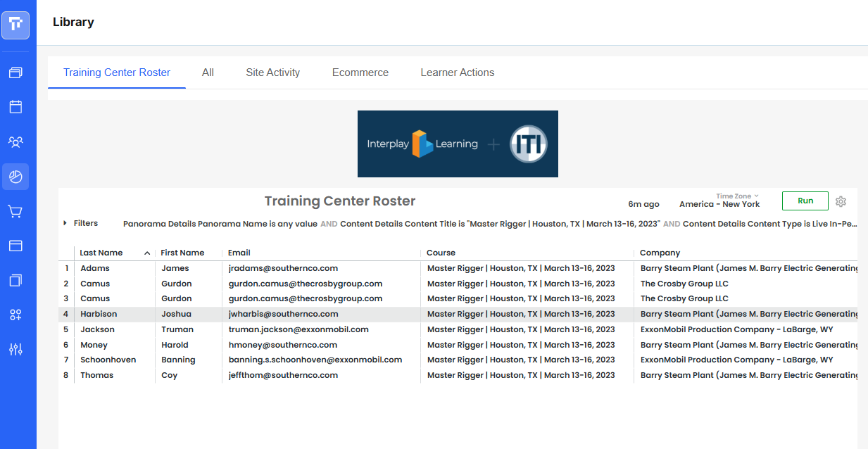Select last name 'Thomas'

[x=96, y=375]
